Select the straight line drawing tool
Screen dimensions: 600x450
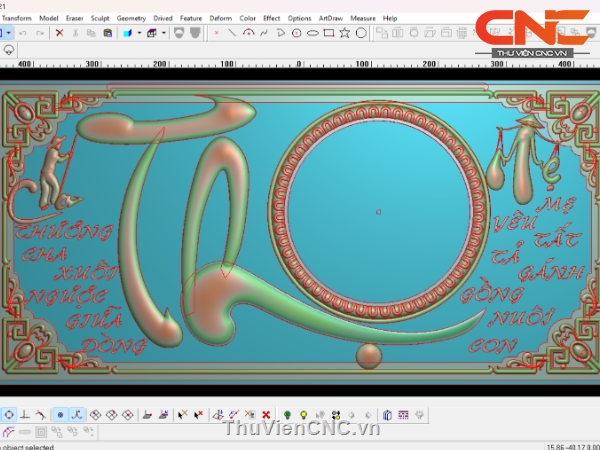click(231, 33)
